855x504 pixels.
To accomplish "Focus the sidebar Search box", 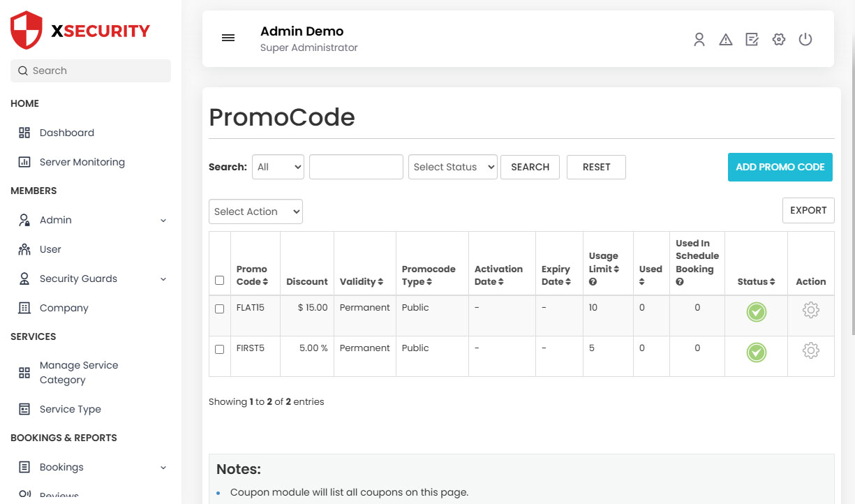I will [x=91, y=71].
